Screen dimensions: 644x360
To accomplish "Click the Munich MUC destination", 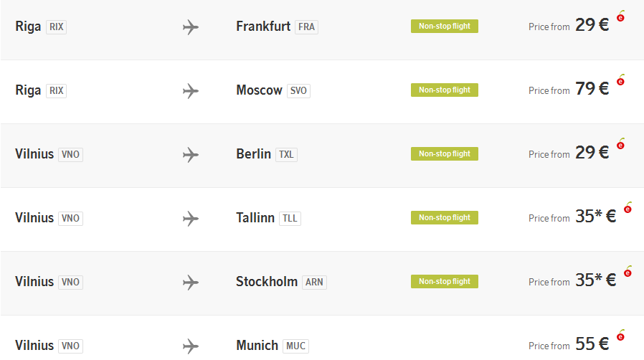I will 273,345.
